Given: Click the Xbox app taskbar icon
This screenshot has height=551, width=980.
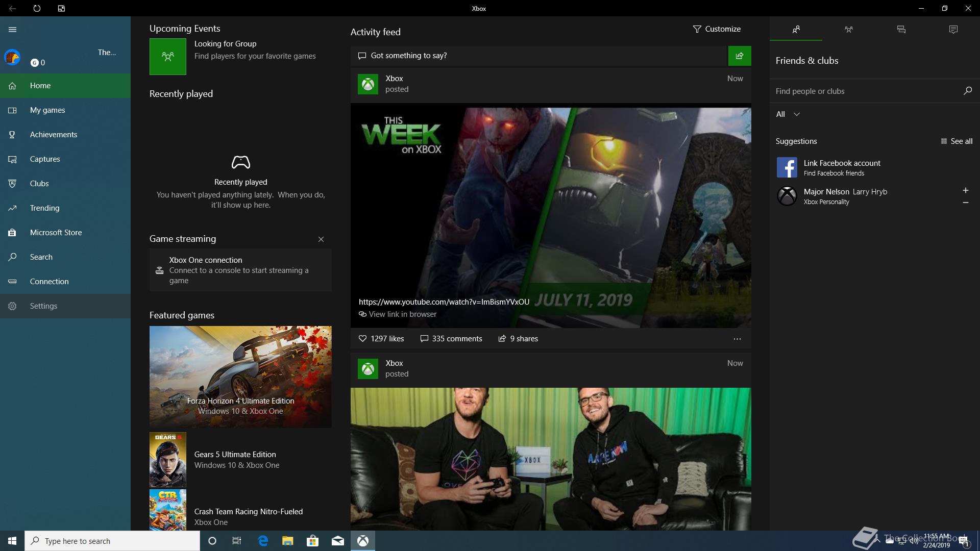Looking at the screenshot, I should click(x=363, y=541).
